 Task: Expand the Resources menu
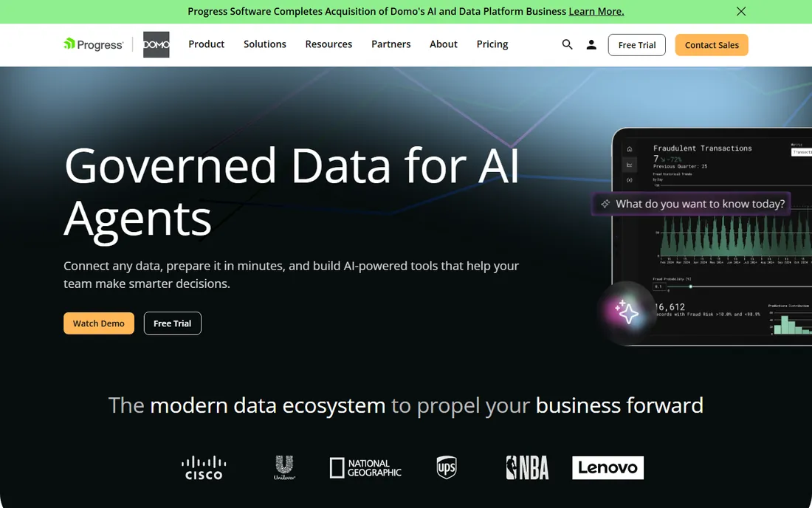click(x=328, y=44)
